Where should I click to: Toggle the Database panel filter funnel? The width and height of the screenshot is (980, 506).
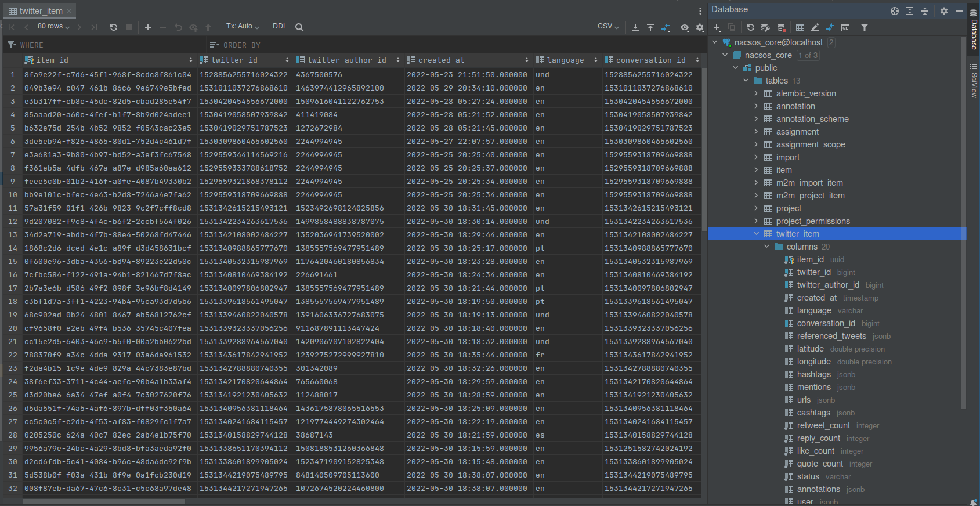[x=865, y=27]
